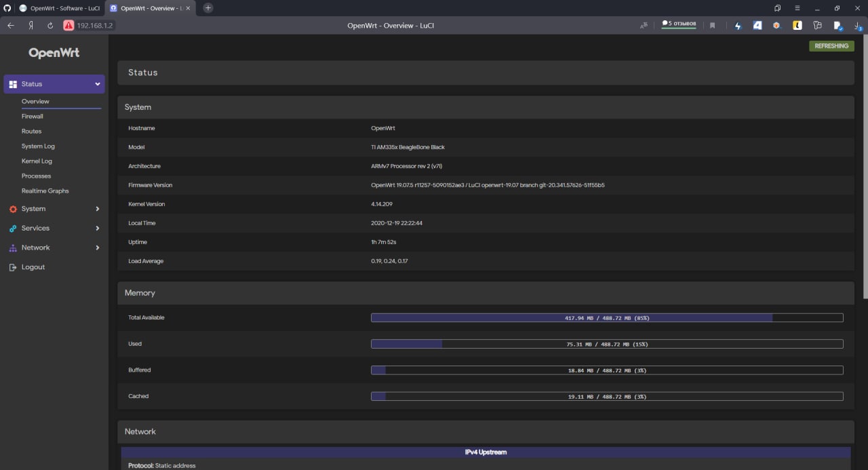
Task: Click the architecture 'ARMv7 Processor rev 2 (v7l)'
Action: pos(407,166)
